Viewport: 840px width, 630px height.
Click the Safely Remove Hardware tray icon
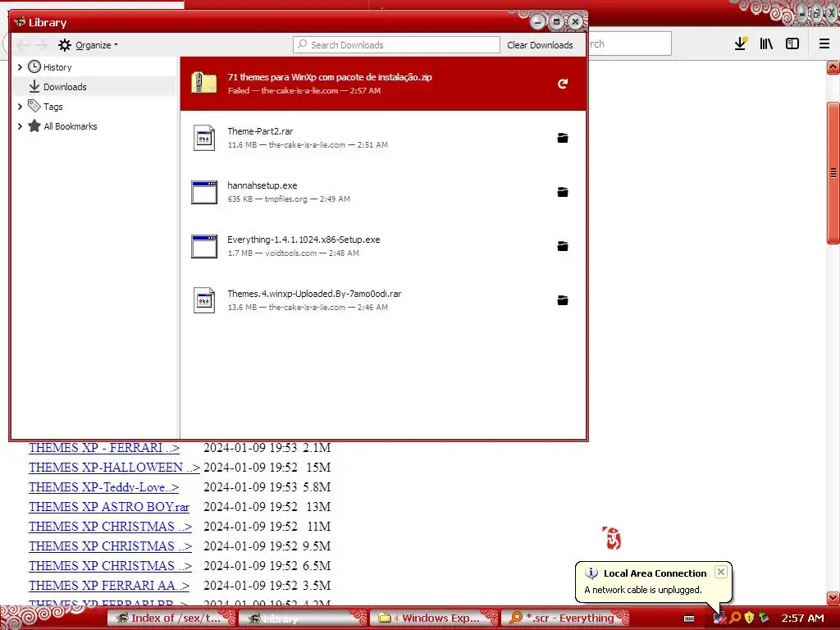764,618
